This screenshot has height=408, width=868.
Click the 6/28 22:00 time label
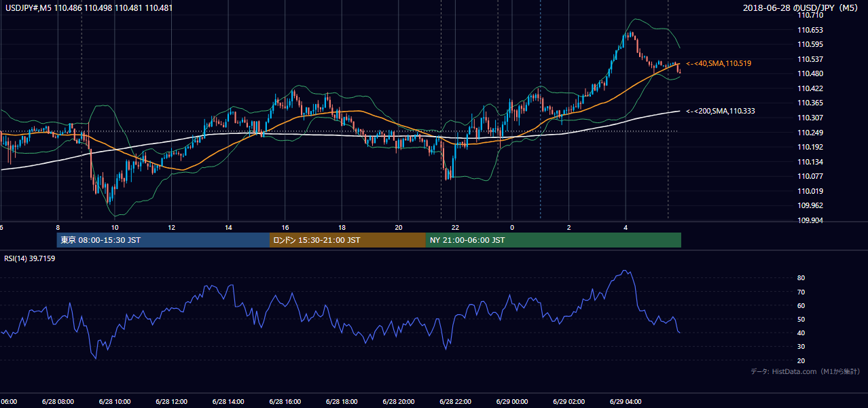[x=455, y=402]
